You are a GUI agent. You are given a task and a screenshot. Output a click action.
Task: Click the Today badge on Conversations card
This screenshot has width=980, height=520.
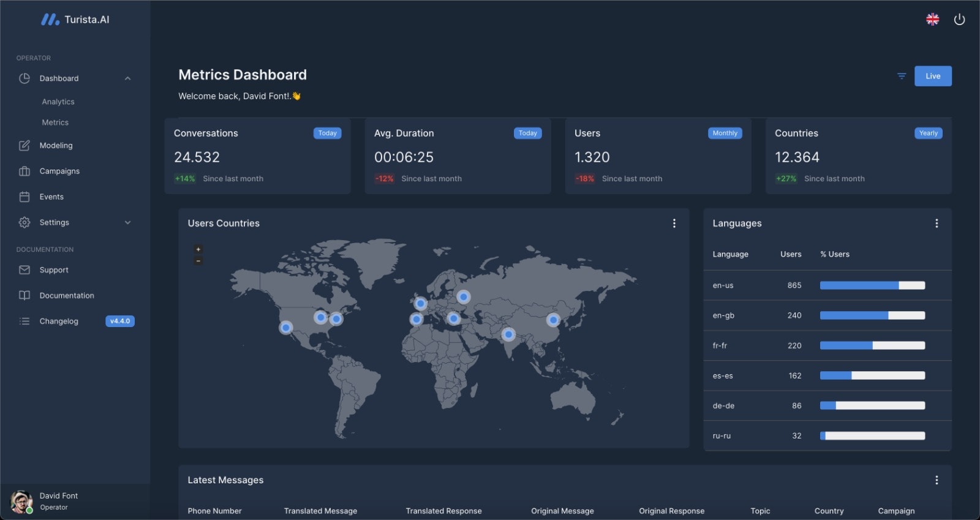pos(328,133)
